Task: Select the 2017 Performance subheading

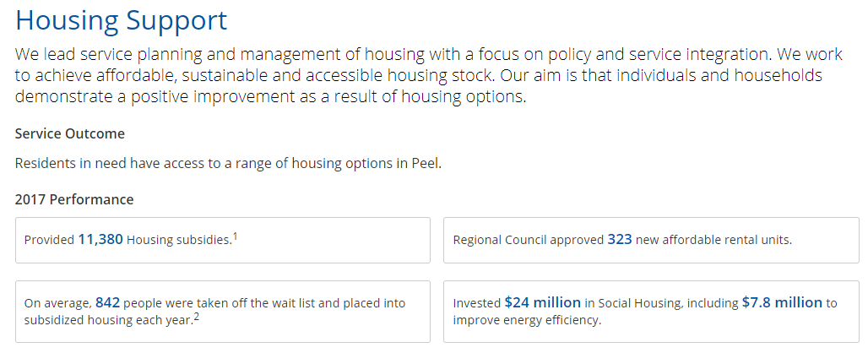Action: [x=74, y=199]
